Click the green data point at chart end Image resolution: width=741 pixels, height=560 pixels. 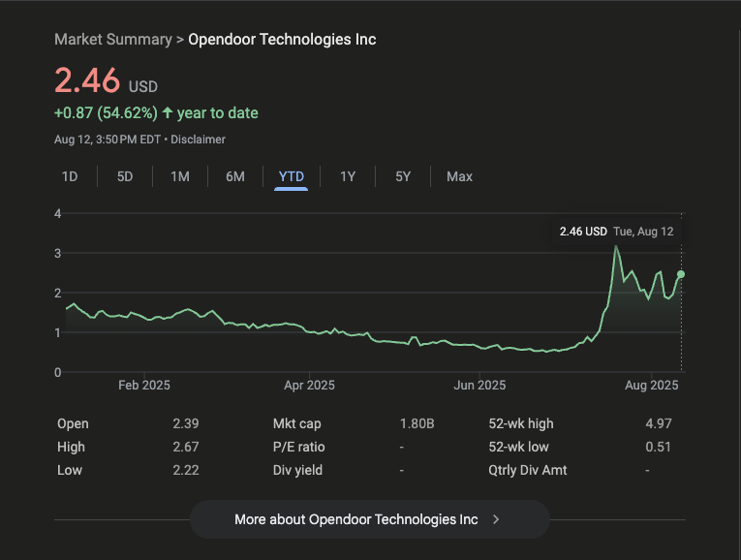(x=681, y=274)
